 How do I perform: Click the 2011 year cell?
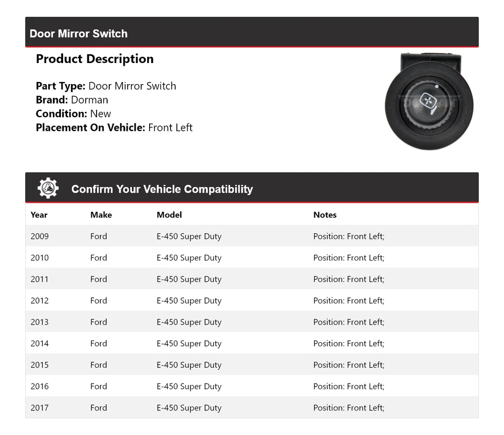point(39,279)
